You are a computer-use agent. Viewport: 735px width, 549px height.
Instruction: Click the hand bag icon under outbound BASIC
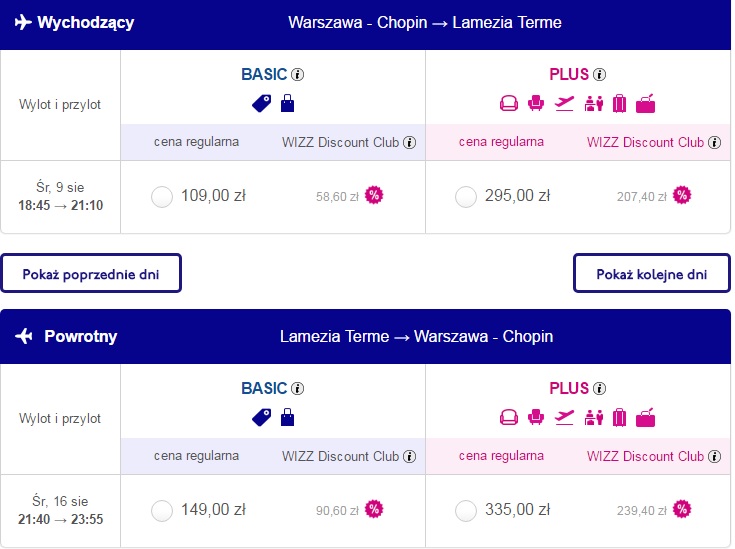[x=287, y=103]
